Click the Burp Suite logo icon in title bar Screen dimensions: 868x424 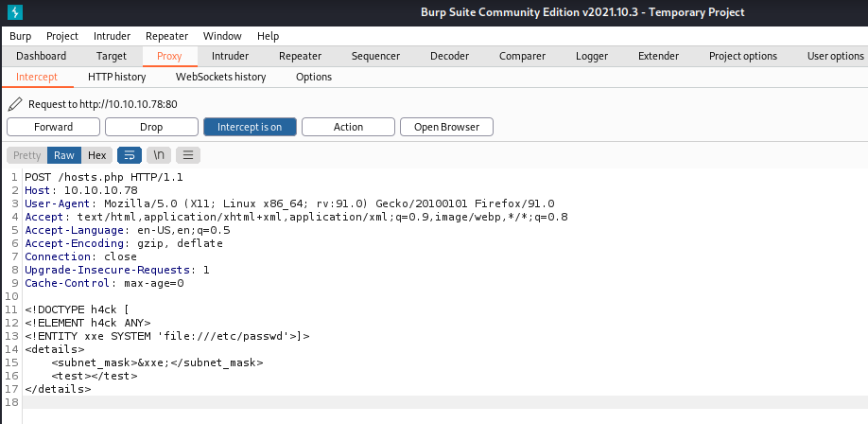15,11
